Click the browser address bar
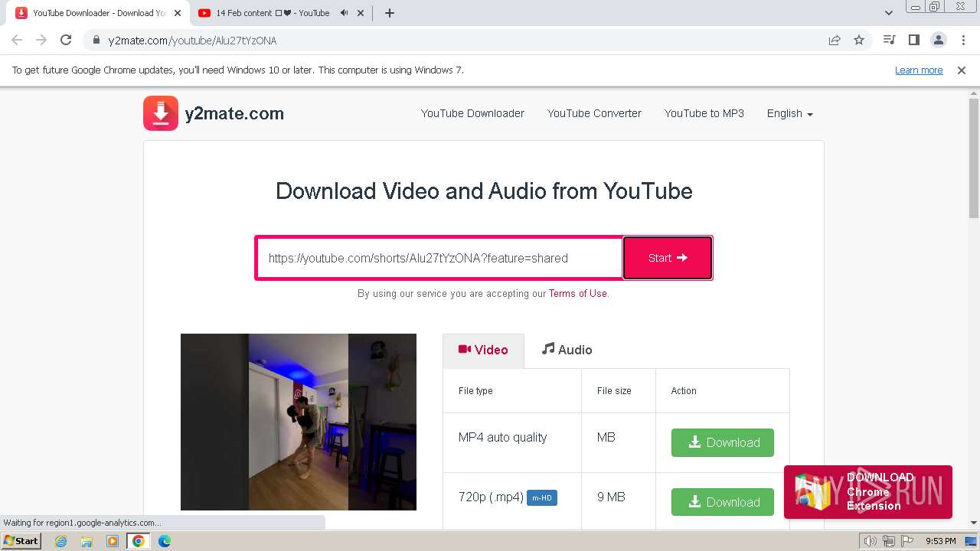Screen dimensions: 980x551 point(459,40)
